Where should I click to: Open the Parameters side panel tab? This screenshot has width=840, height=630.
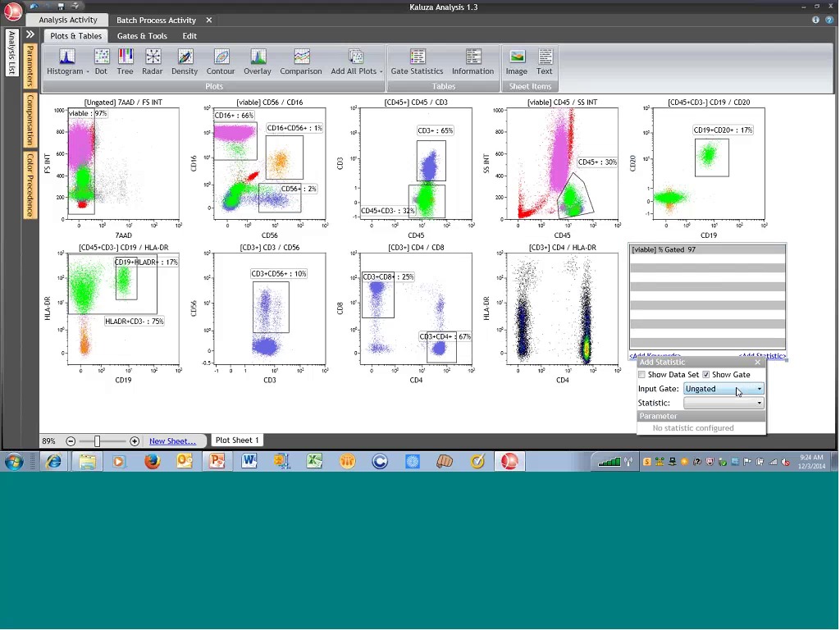pyautogui.click(x=30, y=66)
